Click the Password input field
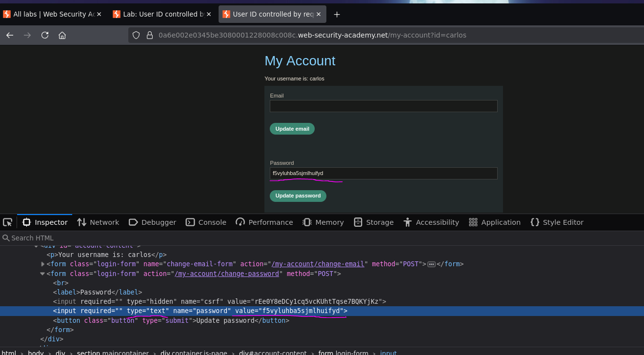The width and height of the screenshot is (644, 355). [x=383, y=174]
